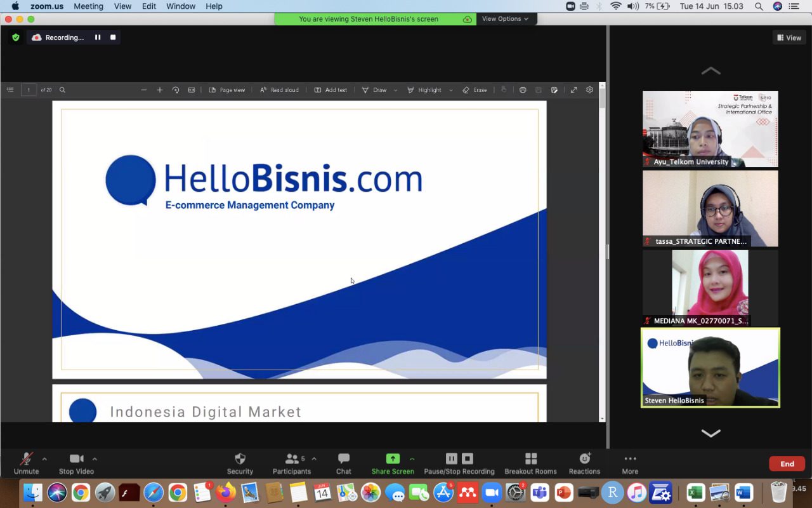812x508 pixels.
Task: Open the Edit menu
Action: coord(149,6)
